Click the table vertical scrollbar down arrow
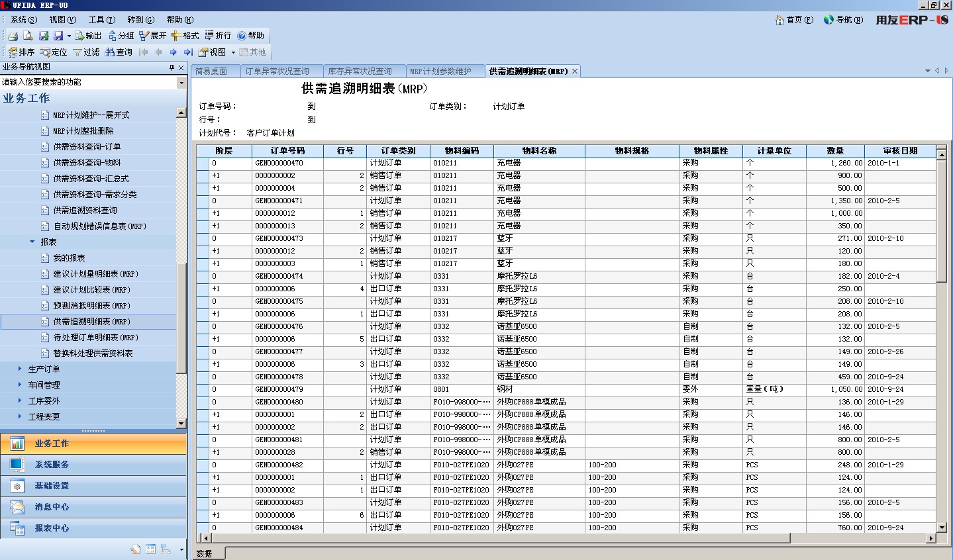Screen dimensions: 953x560 pyautogui.click(x=942, y=528)
